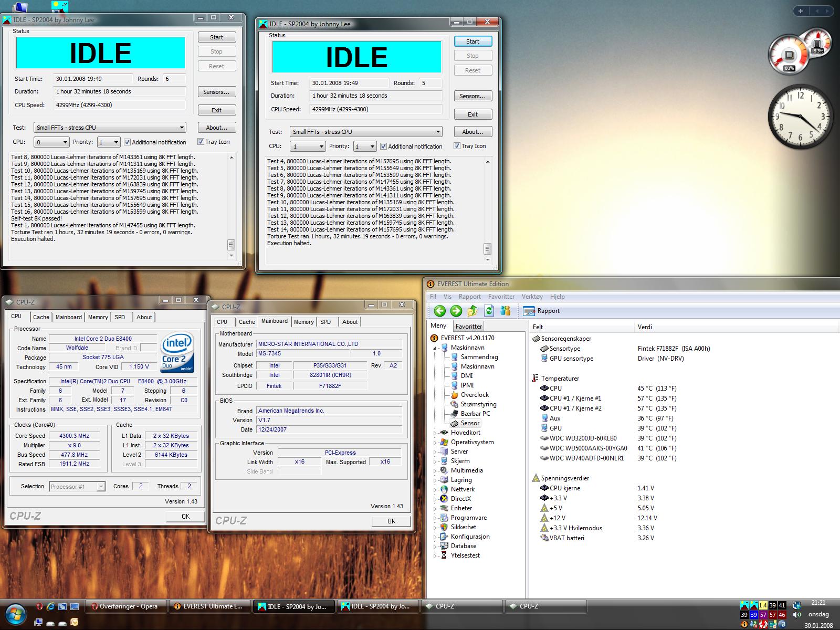Screen dimensions: 840x630
Task: Switch to Favoritter tab in EVEREST panel
Action: coord(468,326)
